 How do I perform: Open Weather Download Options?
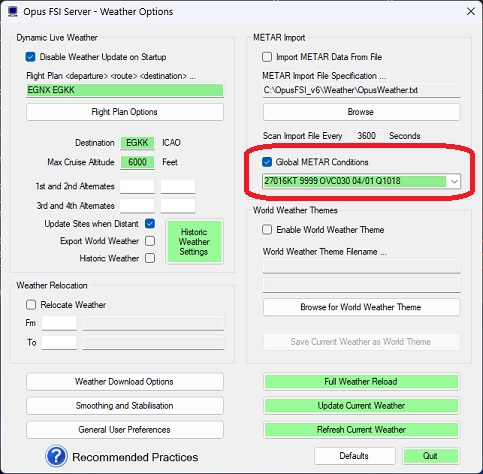pos(125,381)
